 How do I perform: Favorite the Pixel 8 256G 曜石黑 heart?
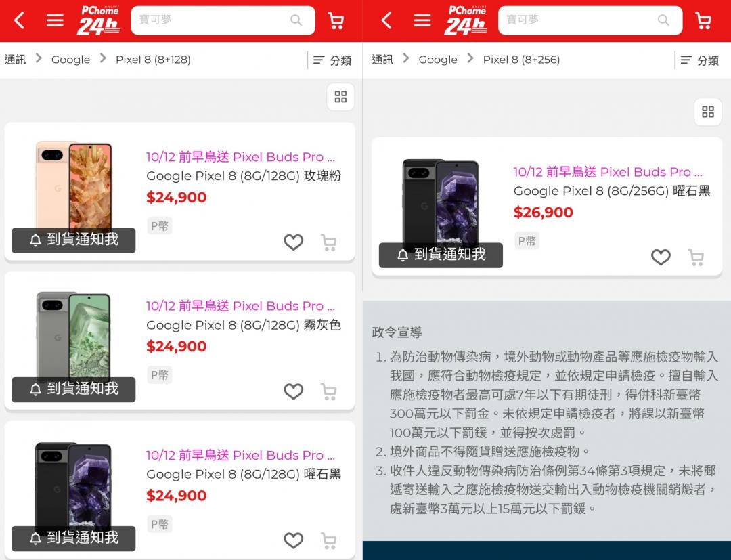tap(661, 257)
